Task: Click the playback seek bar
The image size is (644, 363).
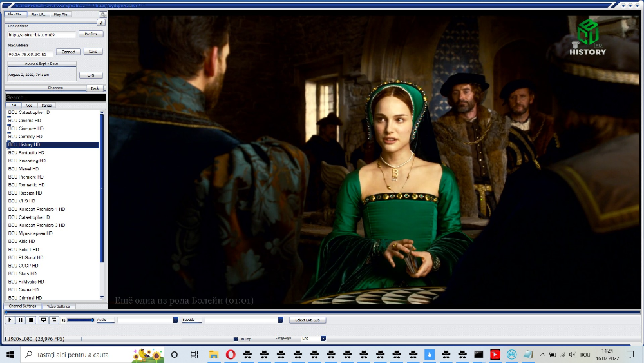Action: 323,313
